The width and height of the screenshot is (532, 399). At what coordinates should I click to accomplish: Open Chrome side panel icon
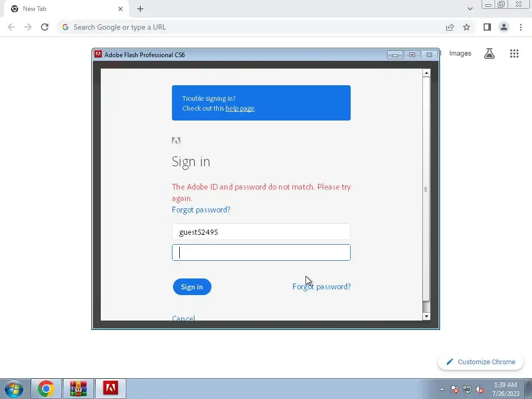pos(487,27)
